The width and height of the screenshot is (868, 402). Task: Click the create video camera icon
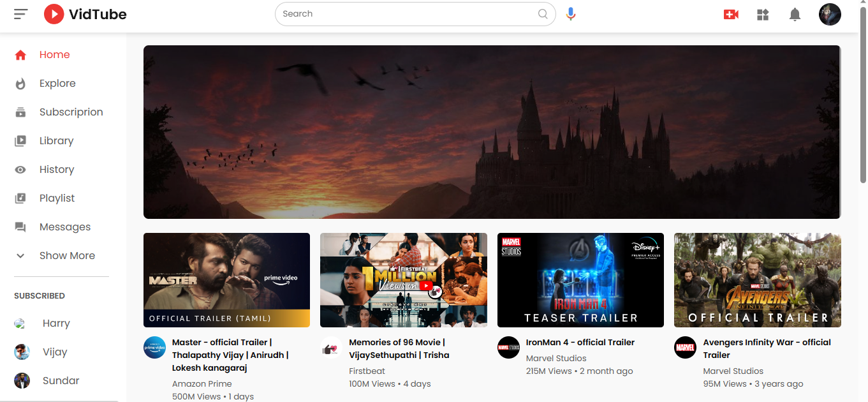pyautogui.click(x=731, y=14)
